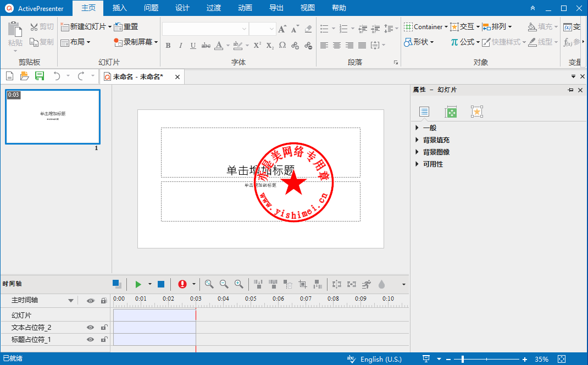Hide the 标题占位符_1 timeline track
This screenshot has height=365, width=588.
[90, 340]
